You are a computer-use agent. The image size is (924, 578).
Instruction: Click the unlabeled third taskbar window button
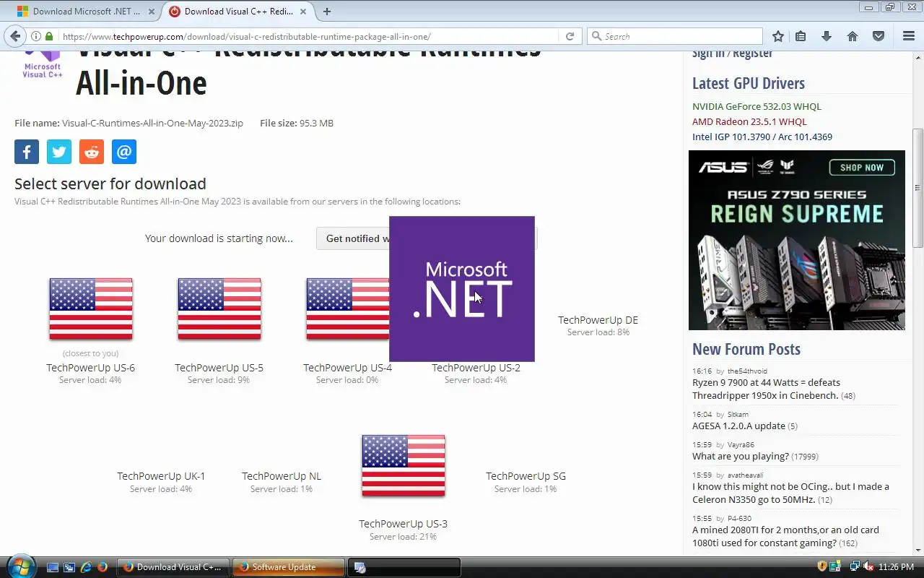404,567
